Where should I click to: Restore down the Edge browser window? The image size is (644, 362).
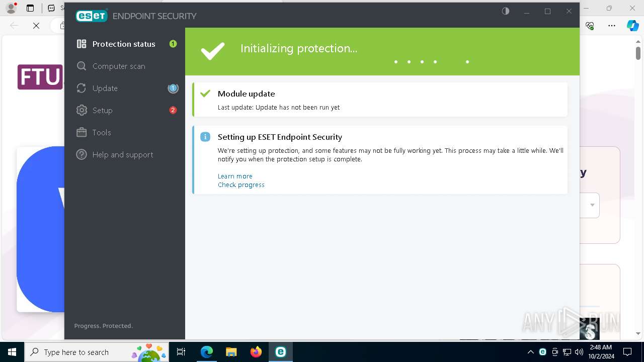[609, 8]
